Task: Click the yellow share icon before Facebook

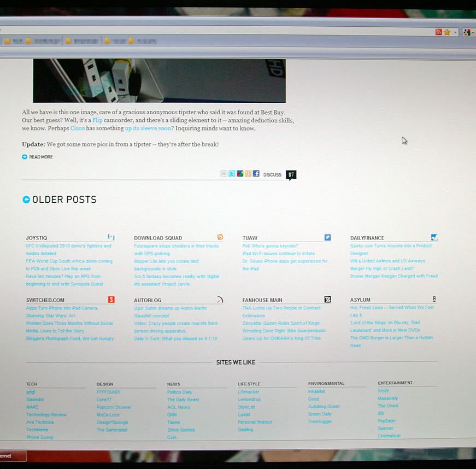Action: tap(248, 173)
